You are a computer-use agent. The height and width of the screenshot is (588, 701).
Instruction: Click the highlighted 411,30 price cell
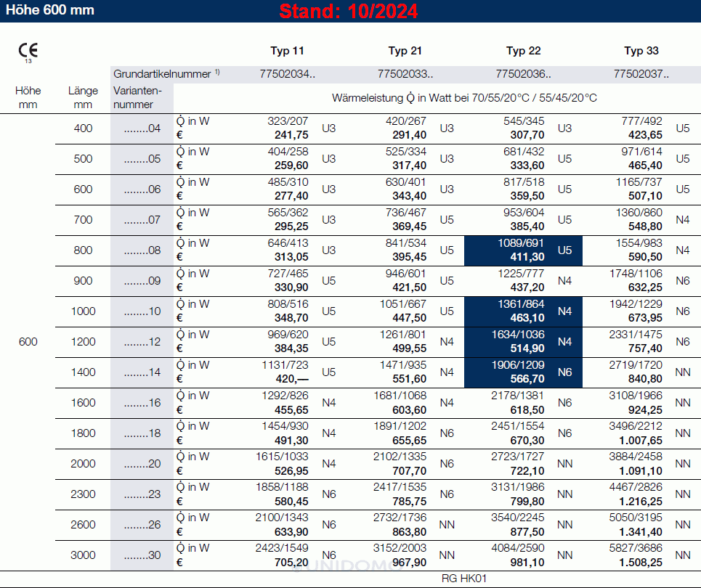pos(527,257)
